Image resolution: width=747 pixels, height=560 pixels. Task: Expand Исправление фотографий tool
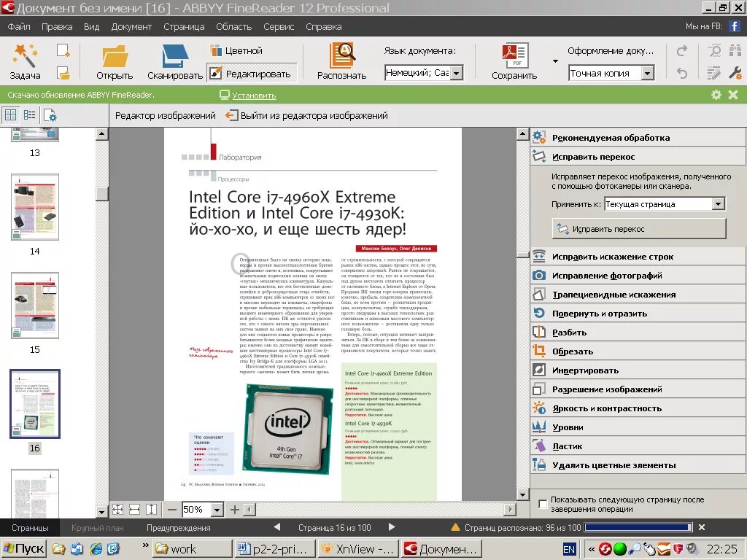tap(638, 276)
